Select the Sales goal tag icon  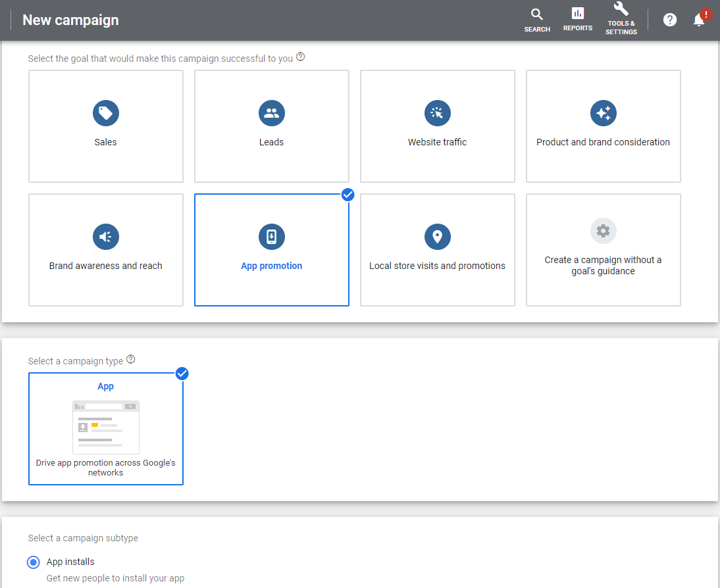[105, 114]
